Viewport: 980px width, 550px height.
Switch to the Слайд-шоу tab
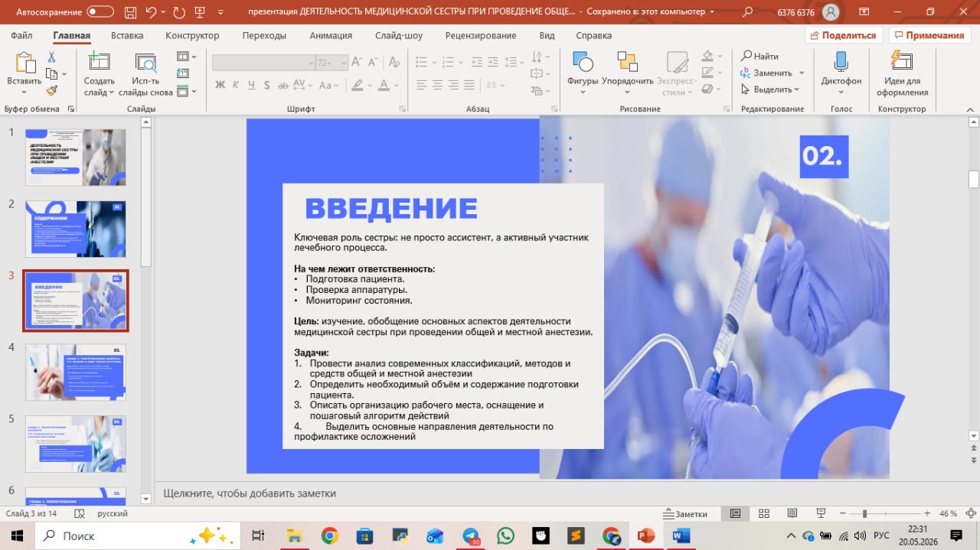tap(399, 35)
